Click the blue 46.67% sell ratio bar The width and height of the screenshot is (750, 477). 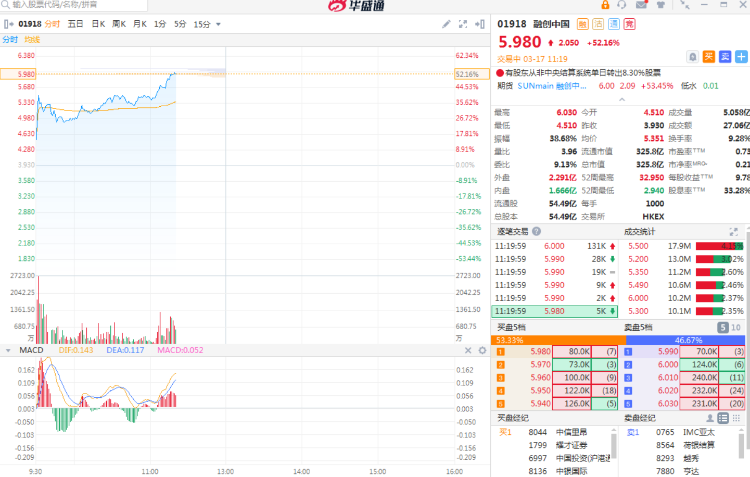click(x=685, y=340)
